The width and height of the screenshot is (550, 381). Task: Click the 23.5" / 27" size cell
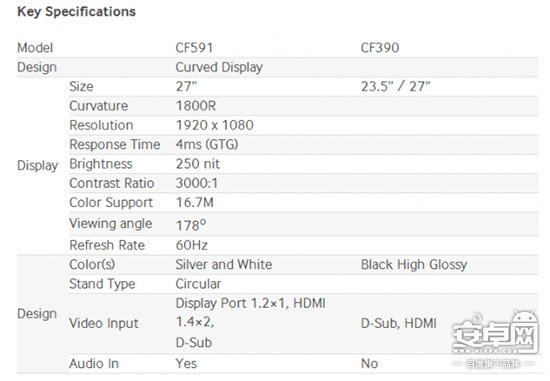pos(396,86)
